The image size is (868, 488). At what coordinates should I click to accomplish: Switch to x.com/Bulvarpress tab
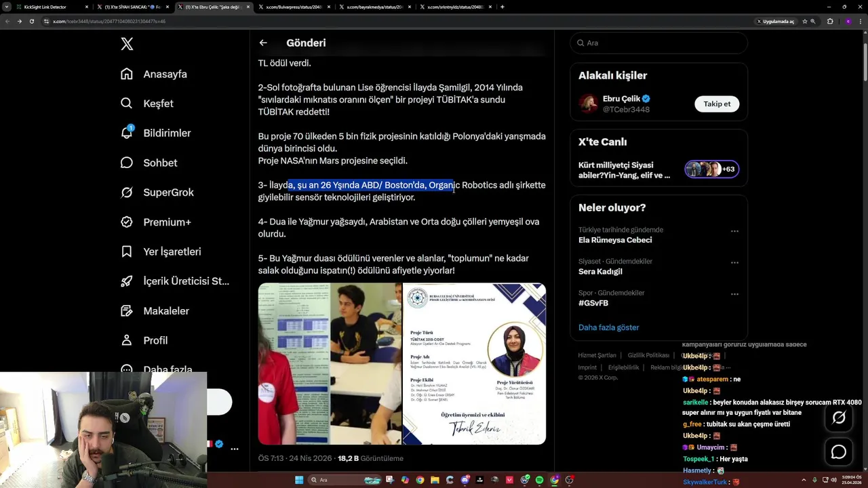click(x=294, y=7)
